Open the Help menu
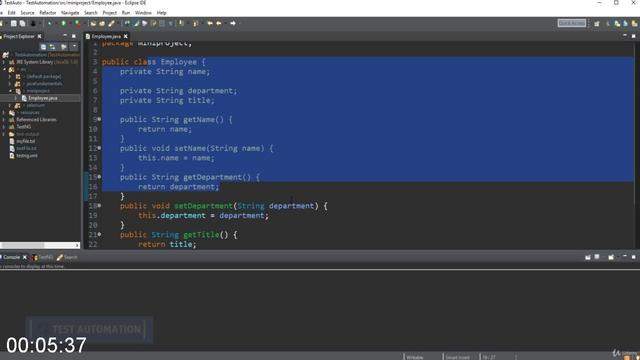 [162, 13]
